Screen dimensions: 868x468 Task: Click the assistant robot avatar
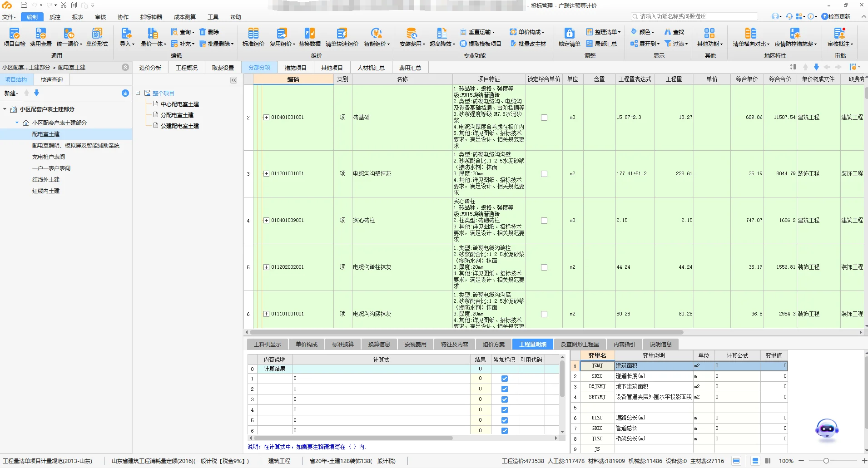[x=827, y=429]
